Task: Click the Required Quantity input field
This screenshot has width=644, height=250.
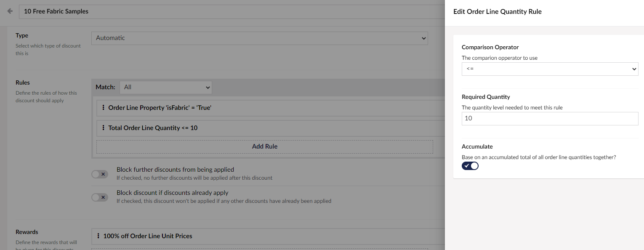Action: pos(550,119)
